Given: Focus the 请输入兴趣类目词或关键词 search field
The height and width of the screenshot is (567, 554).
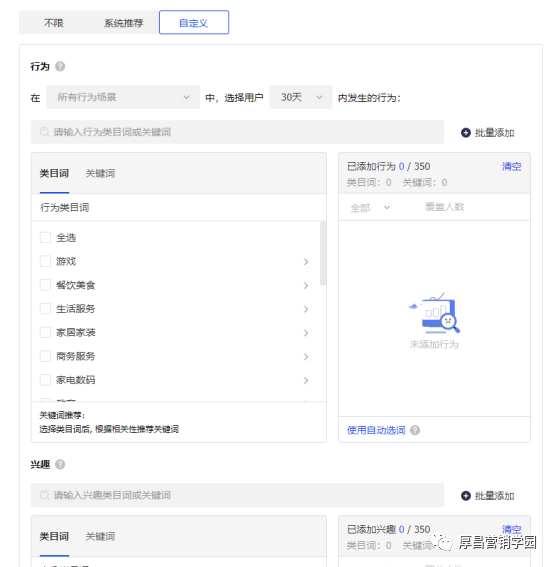Looking at the screenshot, I should (238, 495).
